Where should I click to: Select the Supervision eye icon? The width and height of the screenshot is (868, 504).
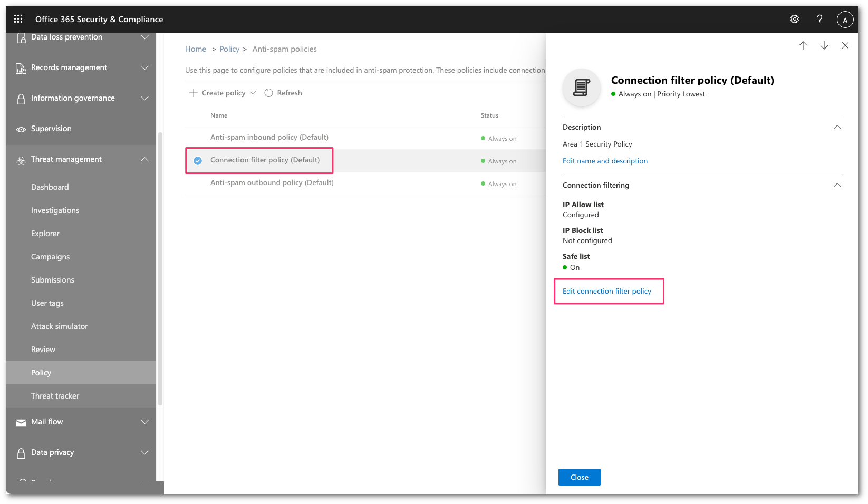pos(21,129)
